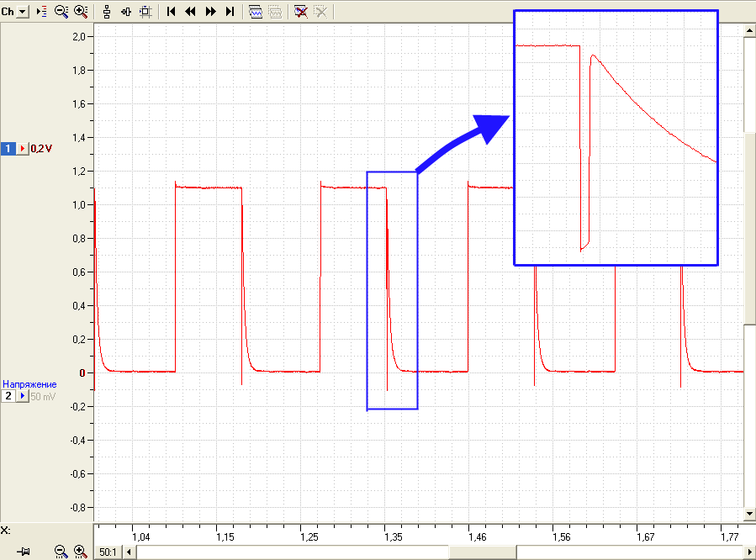Click the 0,2 V scale value
Screen dimensions: 756x560
41,149
